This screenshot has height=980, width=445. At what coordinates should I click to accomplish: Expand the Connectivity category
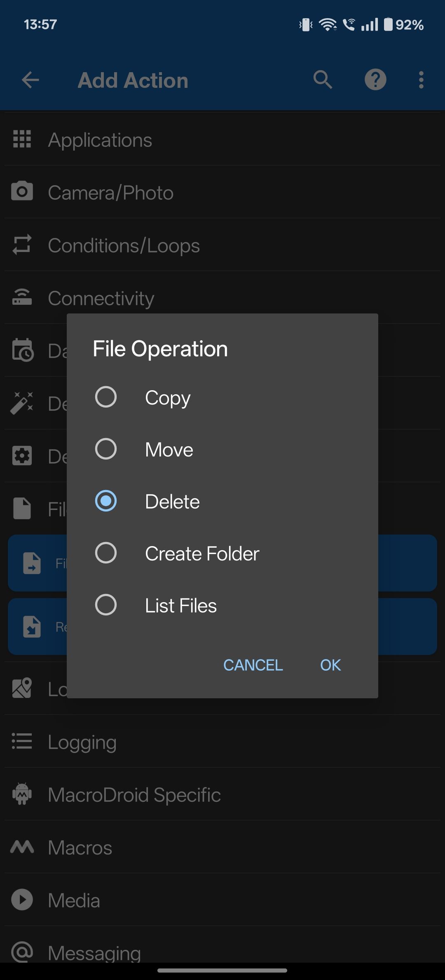coord(222,297)
